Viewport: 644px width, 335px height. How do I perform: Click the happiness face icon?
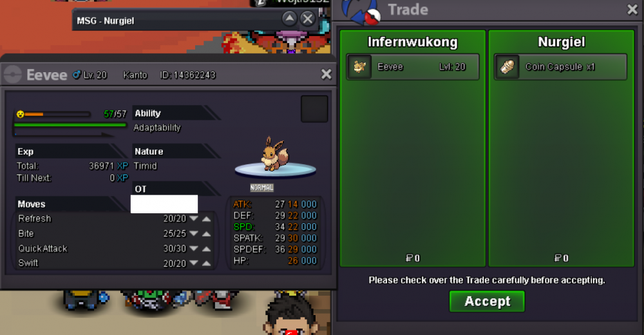point(20,114)
